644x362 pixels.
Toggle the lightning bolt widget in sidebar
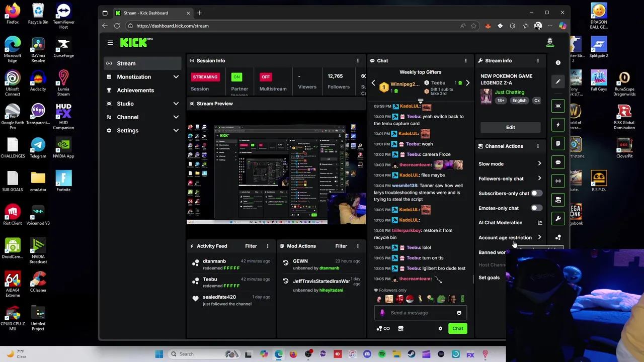pos(558,125)
